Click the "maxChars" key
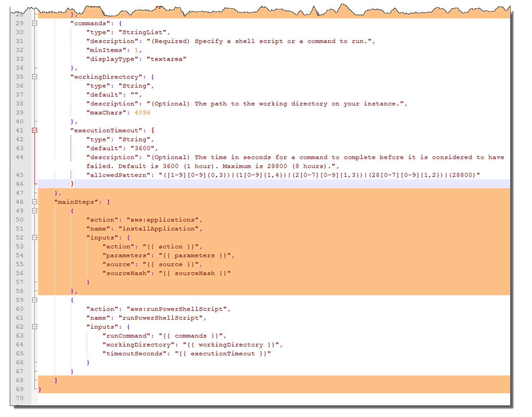 point(106,113)
